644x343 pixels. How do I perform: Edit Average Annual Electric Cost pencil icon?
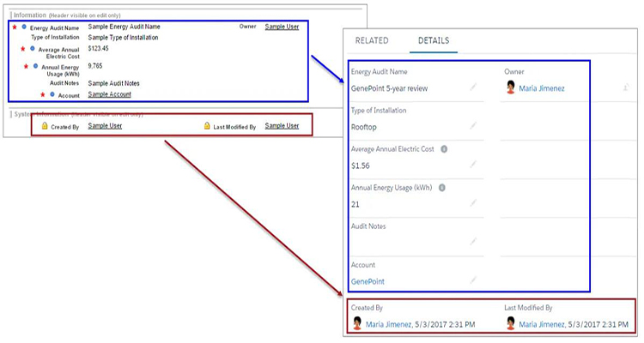(x=473, y=165)
